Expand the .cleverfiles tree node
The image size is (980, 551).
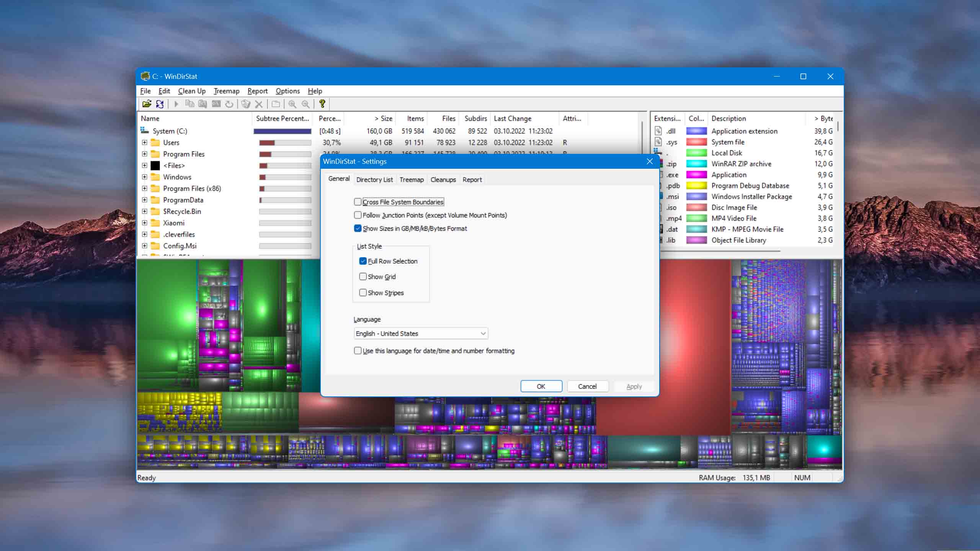pos(144,234)
